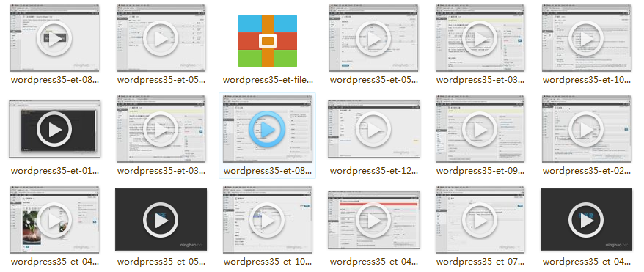Click the wordpress35-et-09... file name
Image resolution: width=644 pixels, height=272 pixels.
point(480,171)
